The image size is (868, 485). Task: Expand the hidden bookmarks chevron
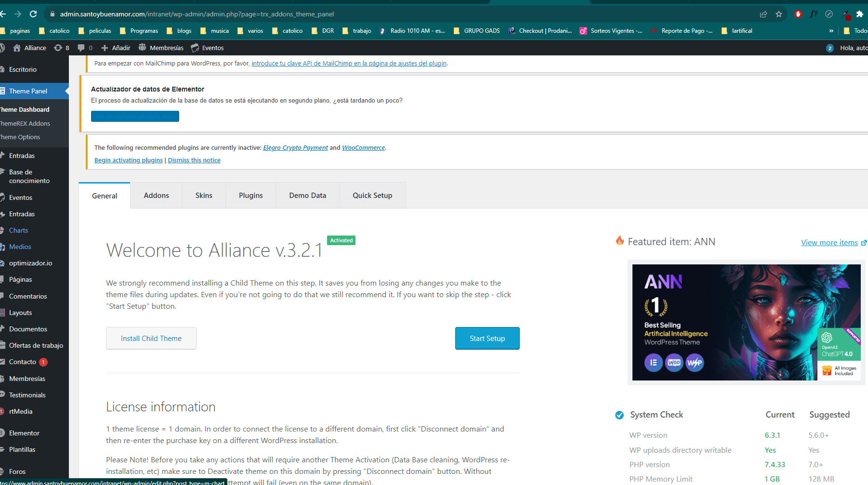(831, 30)
